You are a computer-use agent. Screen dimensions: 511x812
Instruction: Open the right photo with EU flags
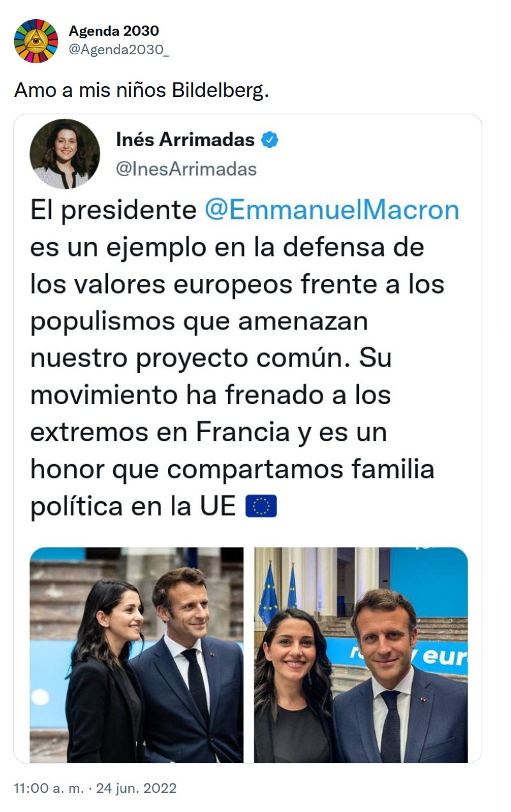(361, 654)
